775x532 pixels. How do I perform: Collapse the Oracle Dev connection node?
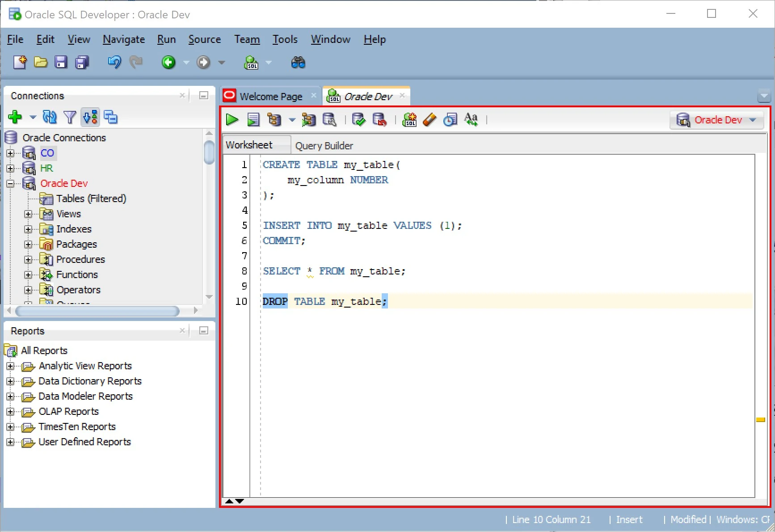[x=11, y=184]
